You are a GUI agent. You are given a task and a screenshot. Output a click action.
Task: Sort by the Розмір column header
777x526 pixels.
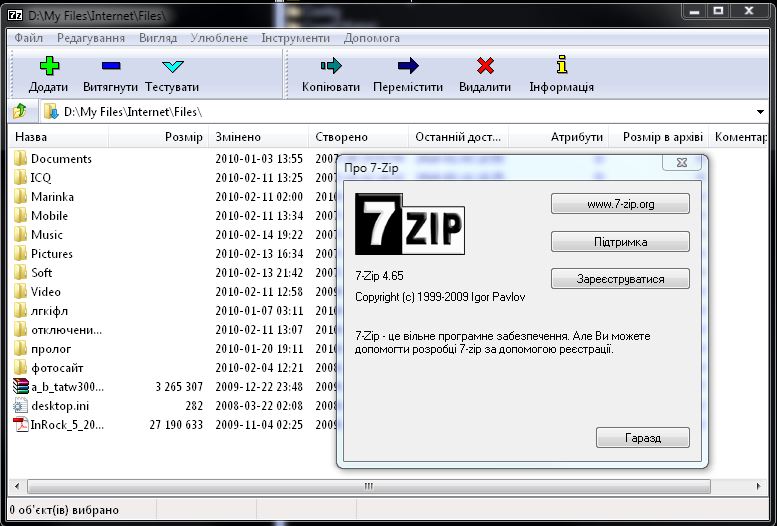click(x=159, y=137)
